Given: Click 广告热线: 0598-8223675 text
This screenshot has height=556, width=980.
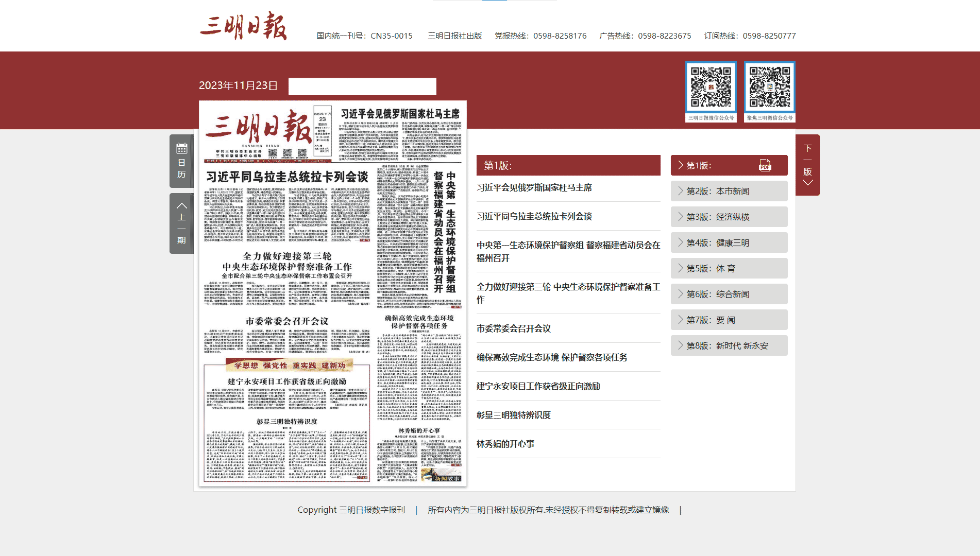Looking at the screenshot, I should click(645, 36).
